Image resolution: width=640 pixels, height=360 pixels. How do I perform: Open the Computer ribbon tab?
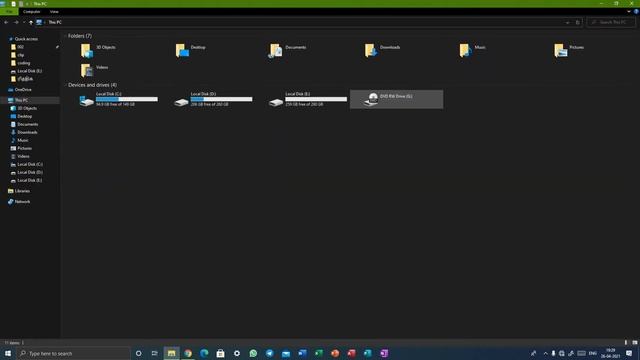tap(31, 11)
